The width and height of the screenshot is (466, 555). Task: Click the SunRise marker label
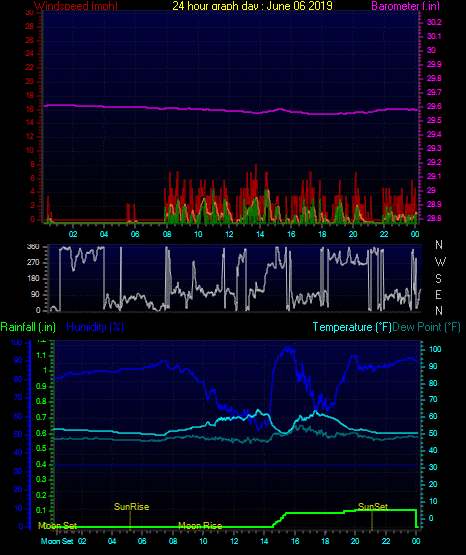(x=131, y=507)
